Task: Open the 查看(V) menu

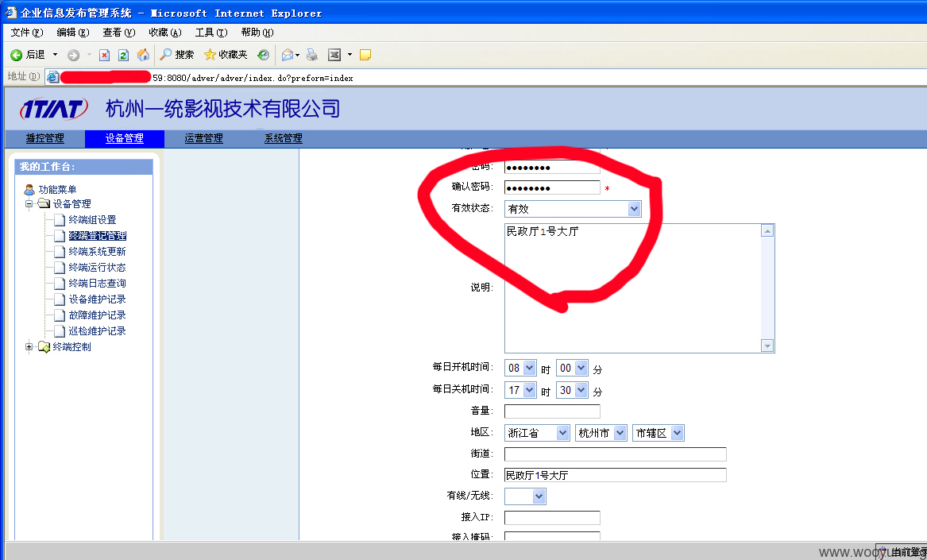Action: [x=119, y=33]
